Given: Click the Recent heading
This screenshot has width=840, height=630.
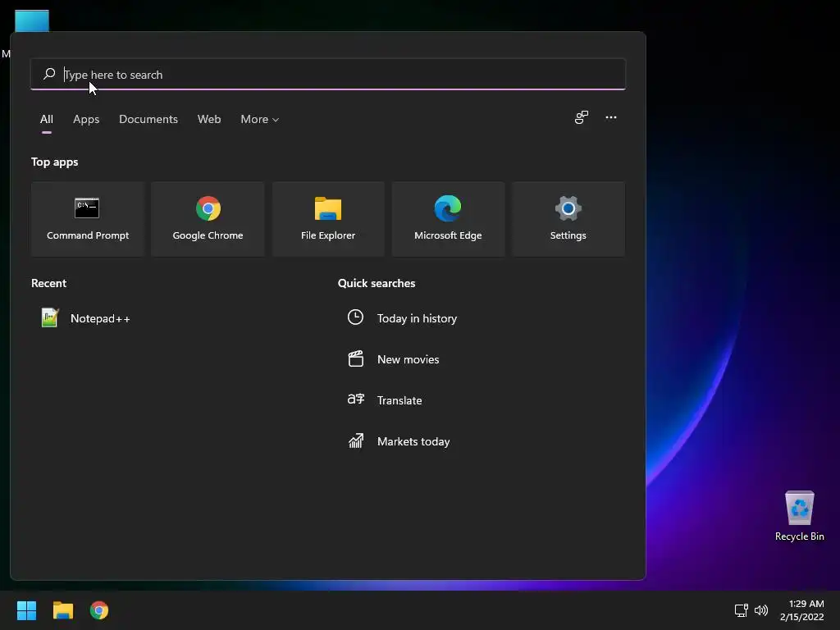Looking at the screenshot, I should (48, 283).
